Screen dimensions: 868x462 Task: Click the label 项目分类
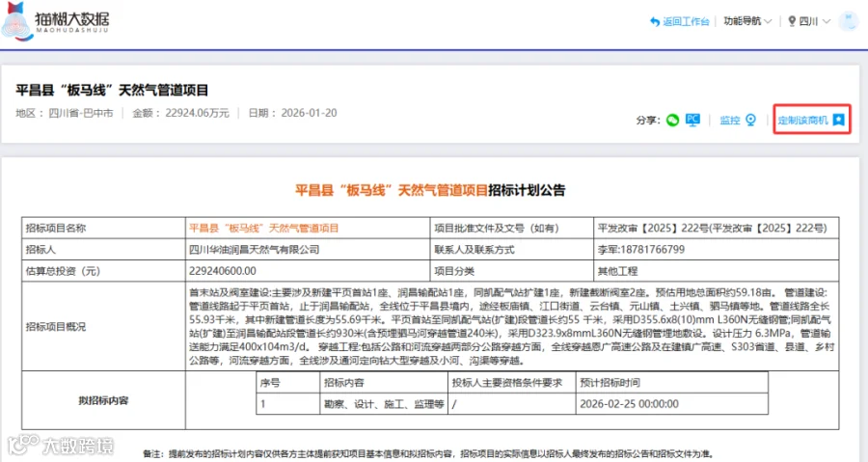(454, 271)
